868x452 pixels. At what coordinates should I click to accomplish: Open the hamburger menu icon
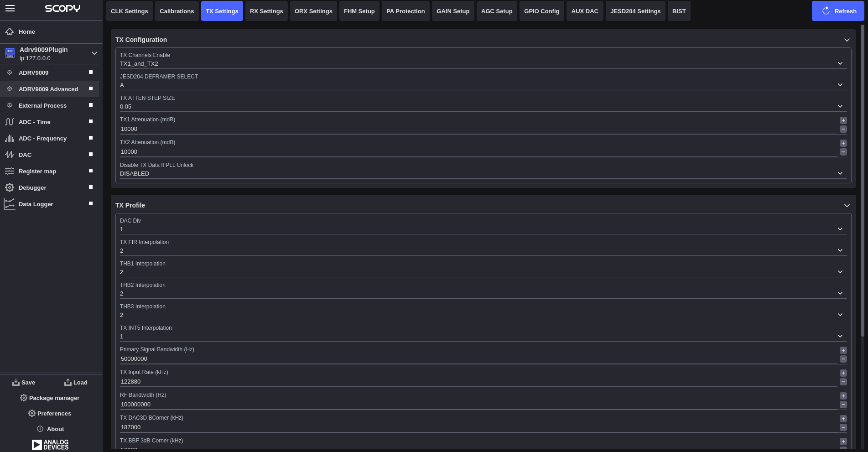[10, 8]
